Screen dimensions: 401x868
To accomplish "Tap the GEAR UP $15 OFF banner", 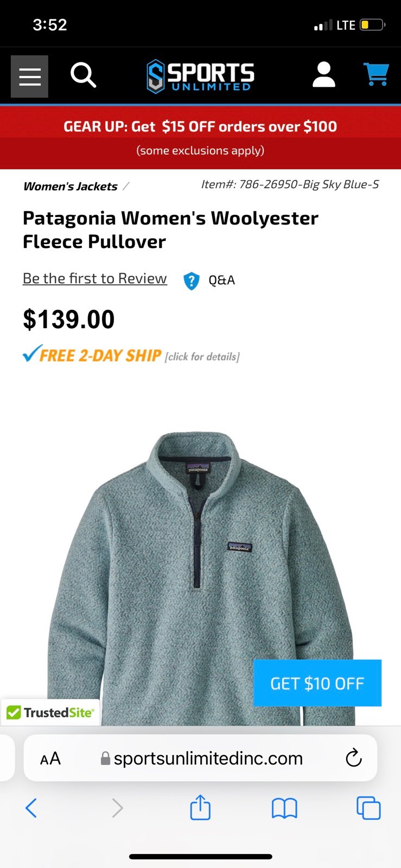I will point(200,137).
